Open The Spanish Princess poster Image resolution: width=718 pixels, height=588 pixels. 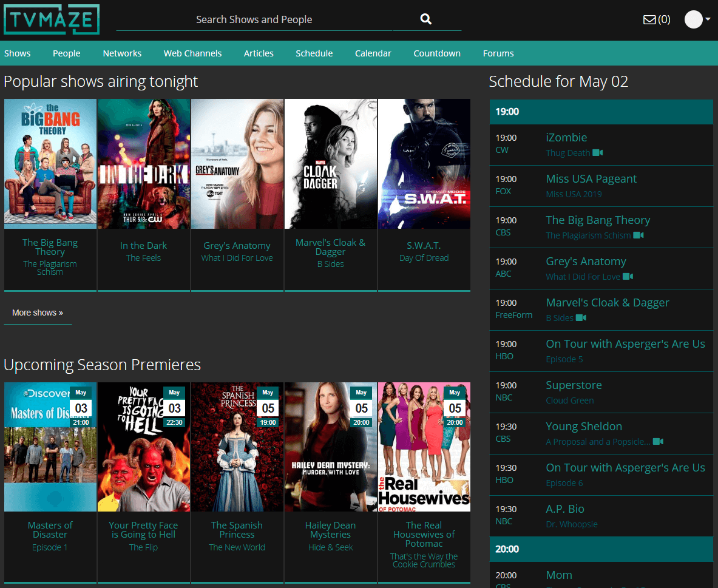[237, 447]
